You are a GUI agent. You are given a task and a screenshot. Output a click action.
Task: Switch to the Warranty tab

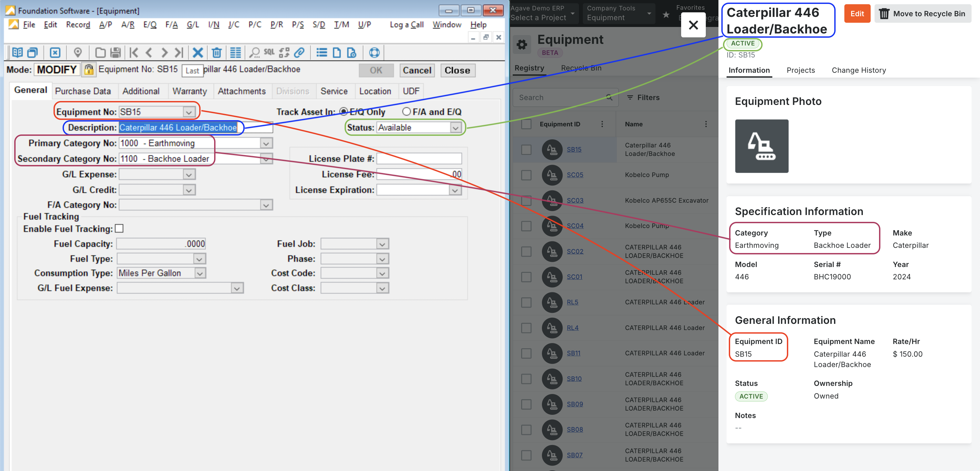pyautogui.click(x=190, y=91)
